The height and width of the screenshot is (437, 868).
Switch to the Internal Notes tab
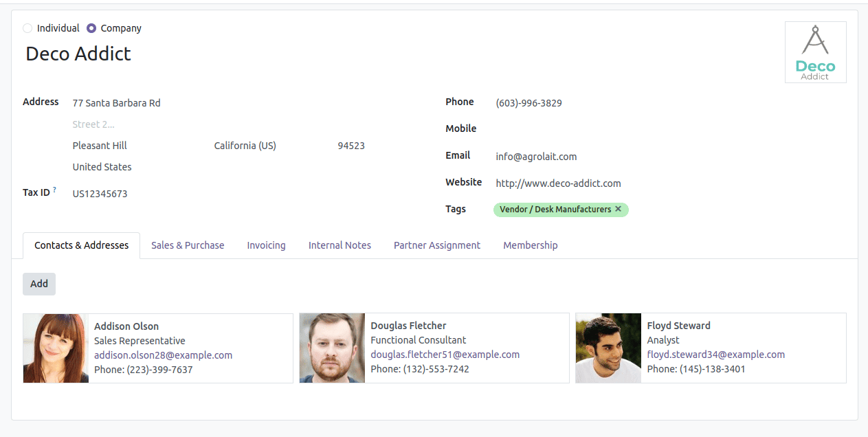coord(340,245)
